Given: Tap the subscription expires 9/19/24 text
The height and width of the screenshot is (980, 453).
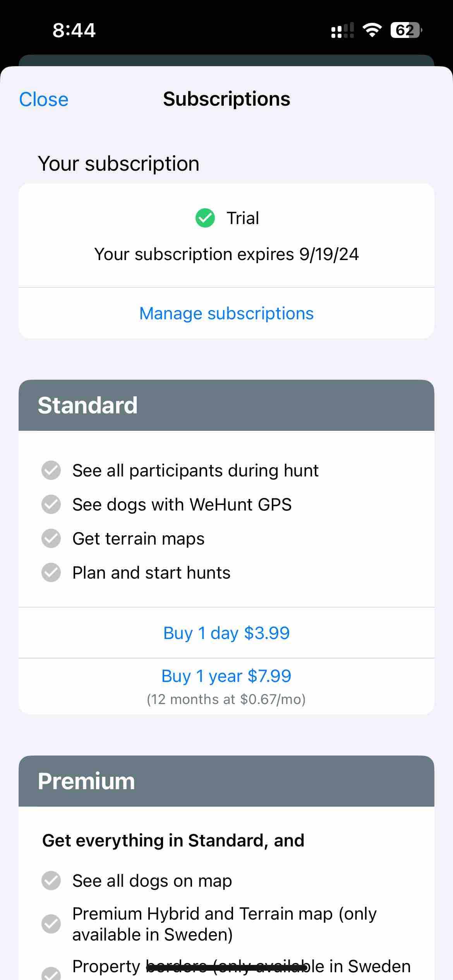Looking at the screenshot, I should click(x=226, y=254).
